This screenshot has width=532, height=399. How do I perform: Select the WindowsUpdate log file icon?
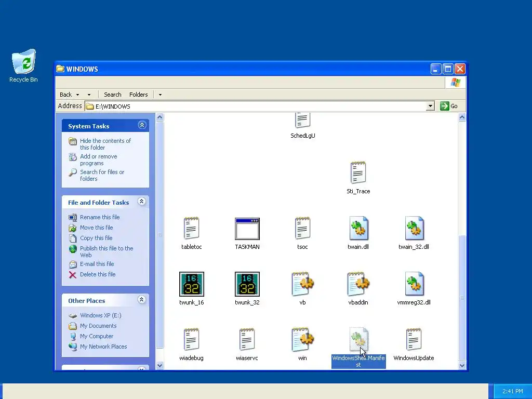(414, 339)
